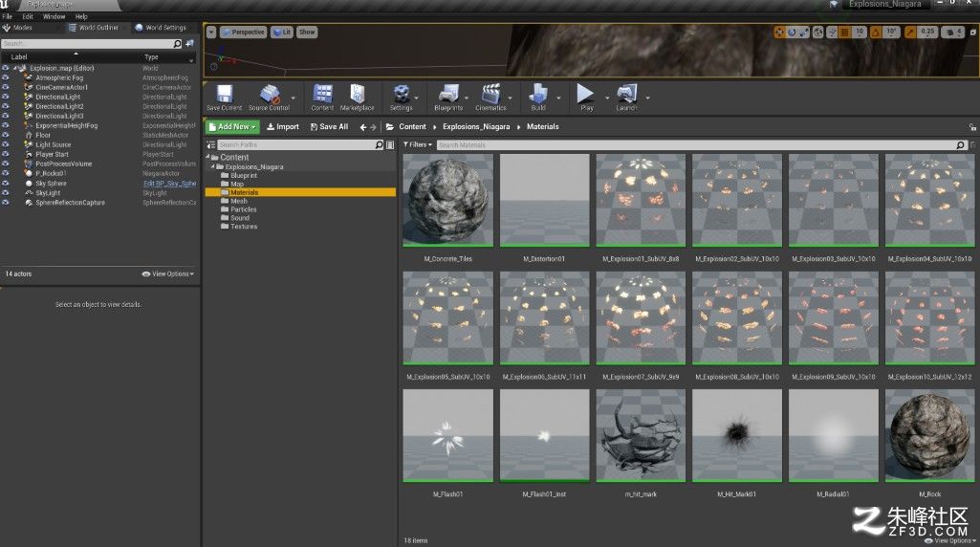Hide the Atmospheric Fog actor with eye icon

click(6, 77)
